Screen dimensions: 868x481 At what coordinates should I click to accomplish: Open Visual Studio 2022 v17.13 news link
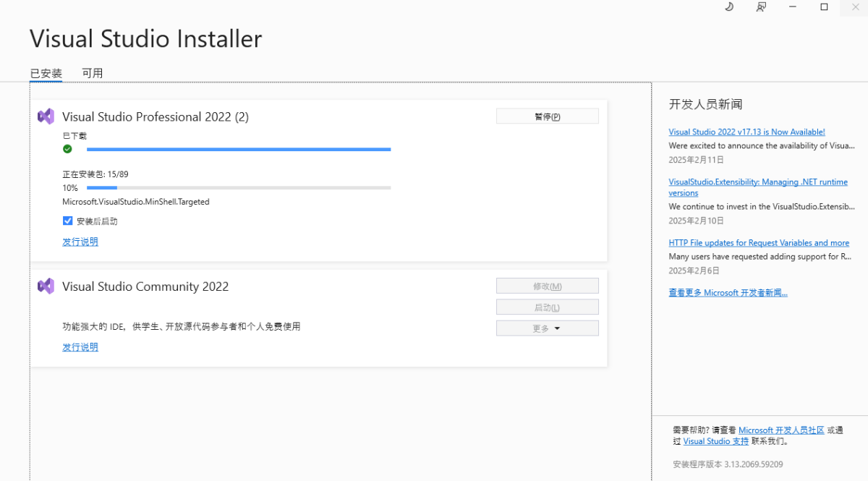pos(746,132)
